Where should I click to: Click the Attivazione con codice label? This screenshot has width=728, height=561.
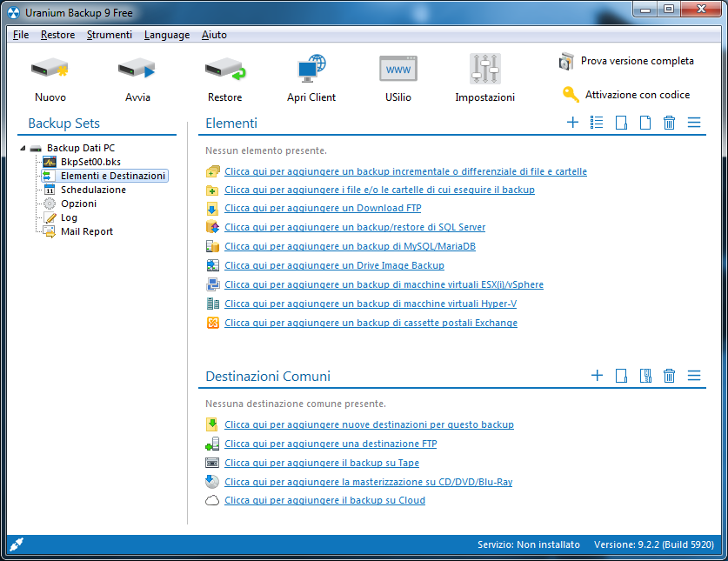tap(638, 95)
